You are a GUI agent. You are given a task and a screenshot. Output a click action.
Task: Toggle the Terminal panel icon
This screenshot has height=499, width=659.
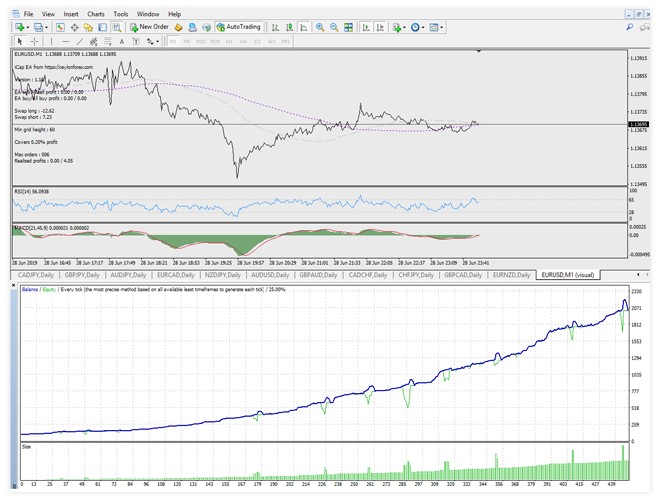tap(103, 27)
